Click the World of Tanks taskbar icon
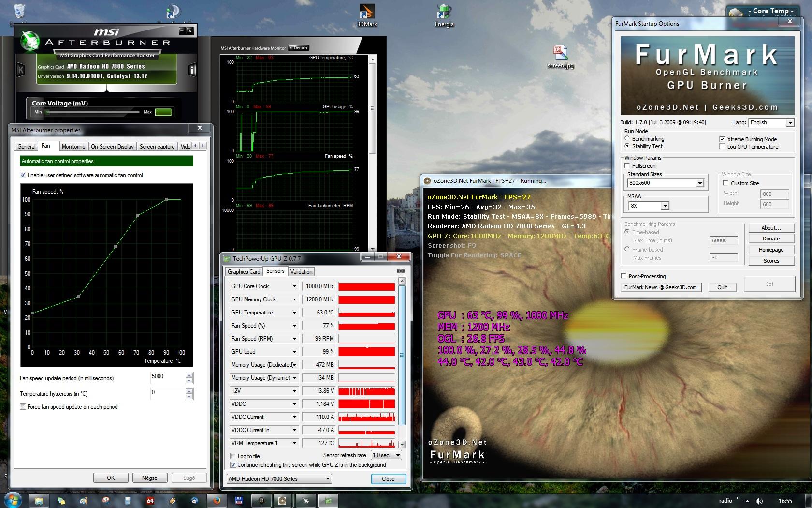 (x=261, y=501)
